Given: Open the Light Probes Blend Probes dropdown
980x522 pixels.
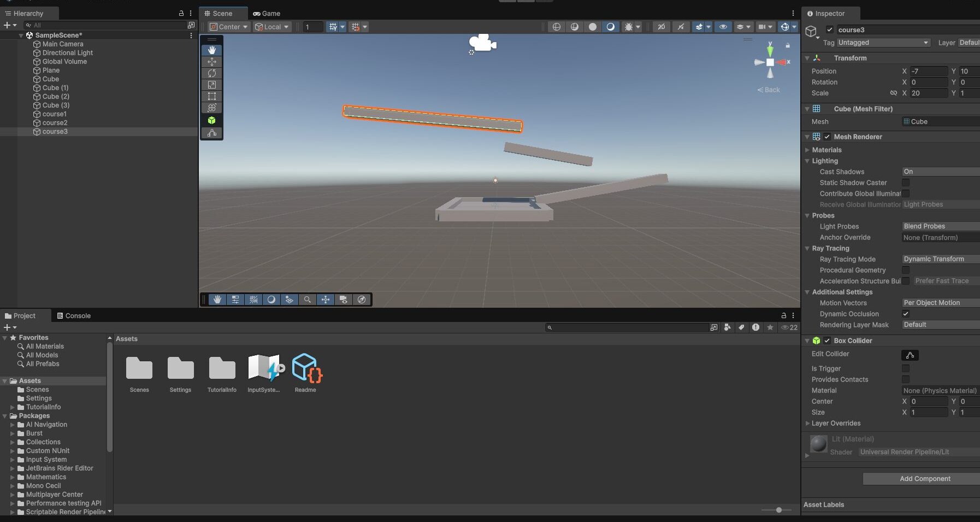Looking at the screenshot, I should point(940,226).
